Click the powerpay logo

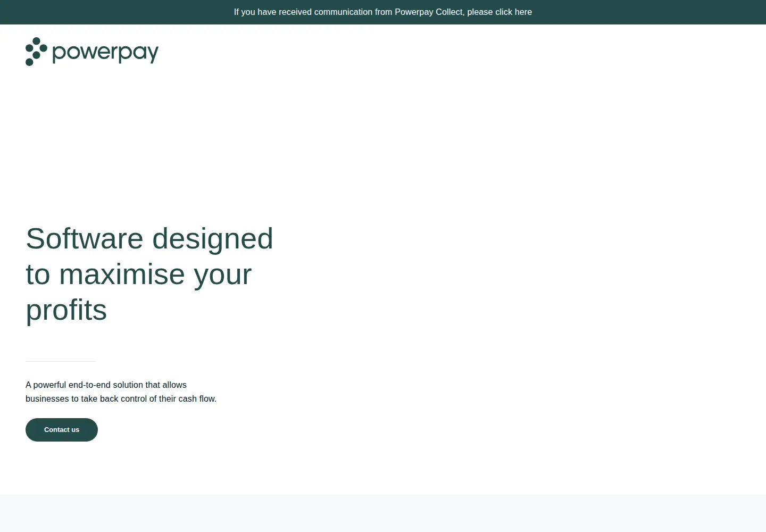coord(92,52)
